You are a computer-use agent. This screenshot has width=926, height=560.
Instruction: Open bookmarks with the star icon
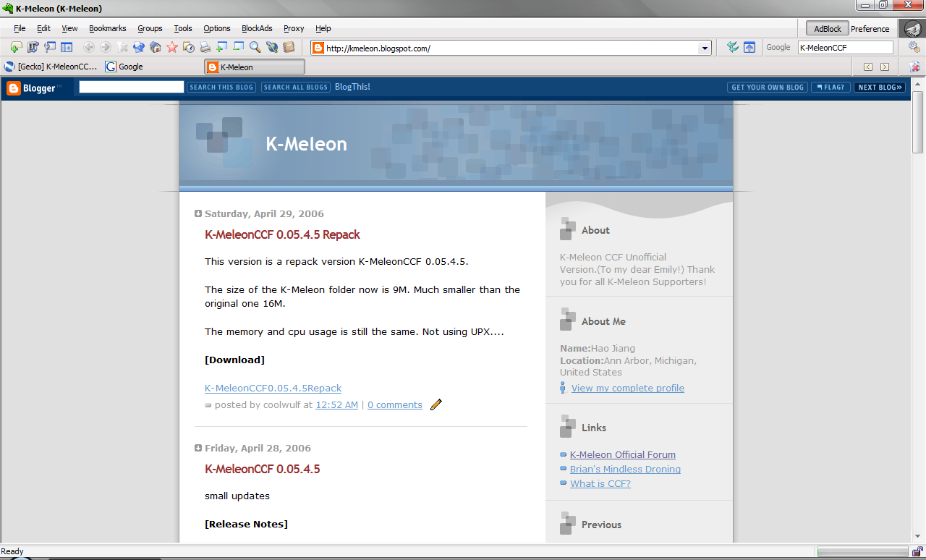(x=172, y=47)
